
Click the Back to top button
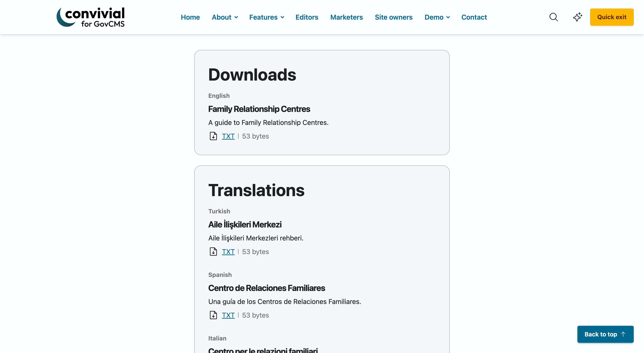point(605,334)
